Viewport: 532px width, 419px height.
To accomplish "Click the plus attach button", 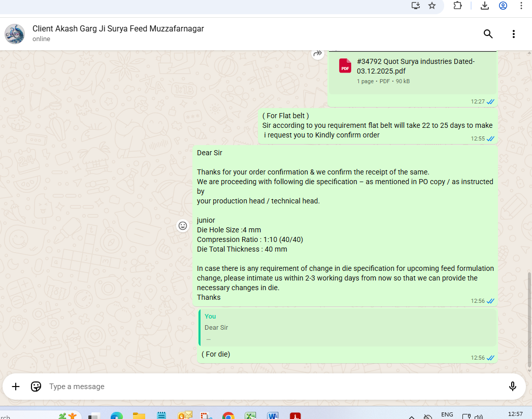I will tap(16, 387).
